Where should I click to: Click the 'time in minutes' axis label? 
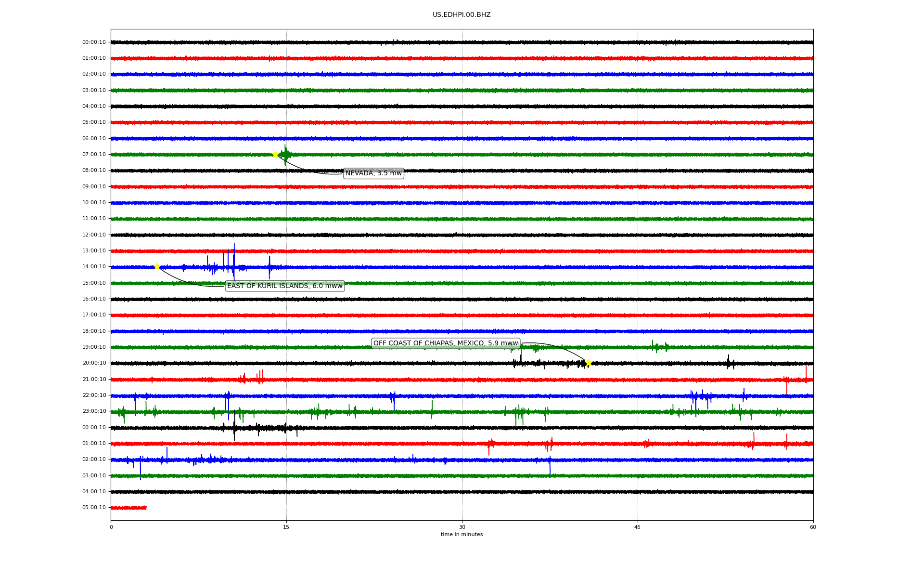tap(462, 535)
